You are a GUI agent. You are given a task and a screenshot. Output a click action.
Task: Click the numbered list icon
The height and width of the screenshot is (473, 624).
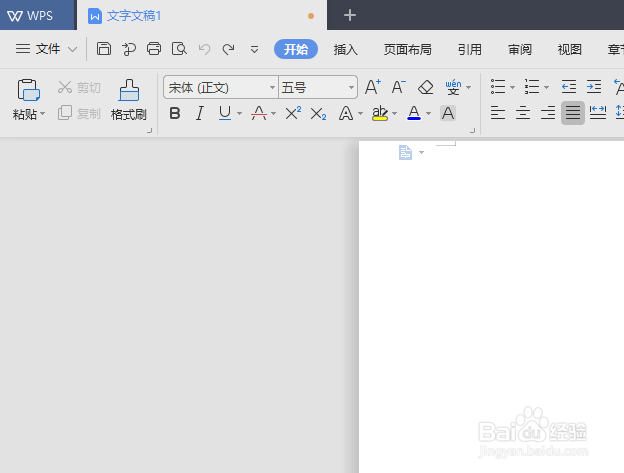coord(532,86)
